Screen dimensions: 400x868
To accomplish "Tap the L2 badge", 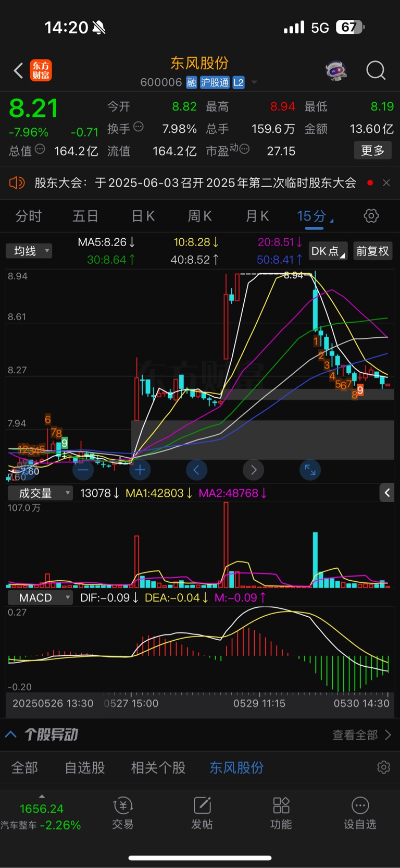I will tap(239, 82).
